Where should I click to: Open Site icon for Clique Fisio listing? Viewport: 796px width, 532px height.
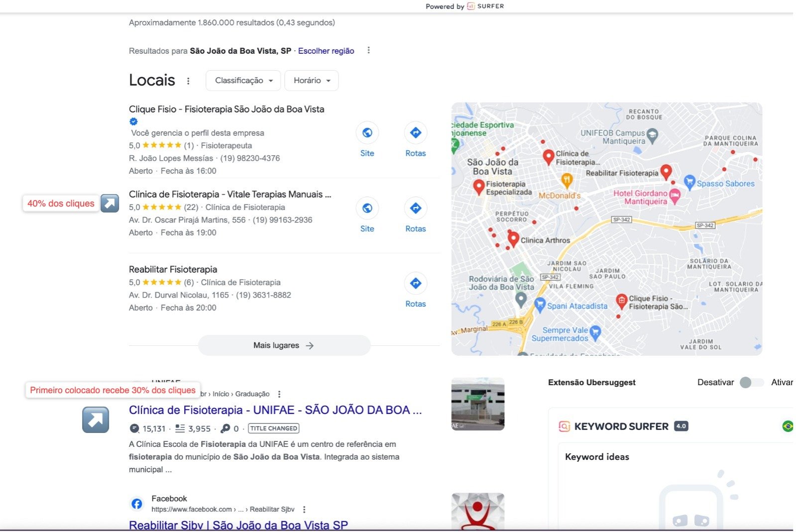(x=367, y=133)
